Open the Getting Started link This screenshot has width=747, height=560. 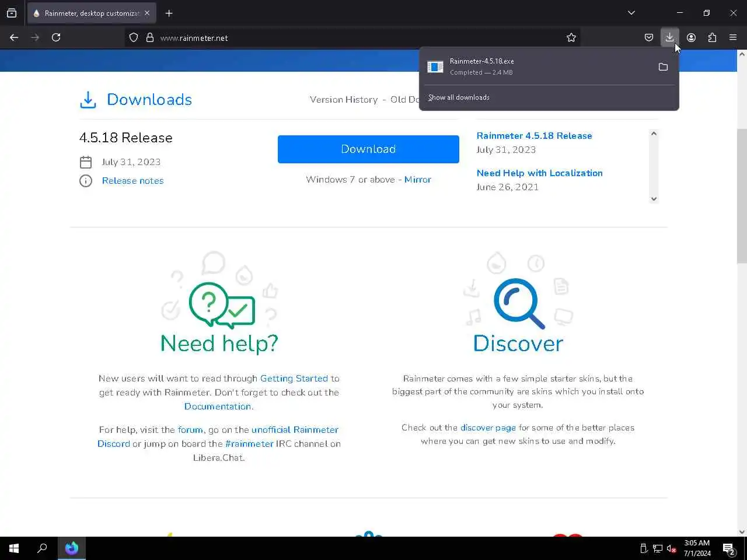[x=294, y=379]
